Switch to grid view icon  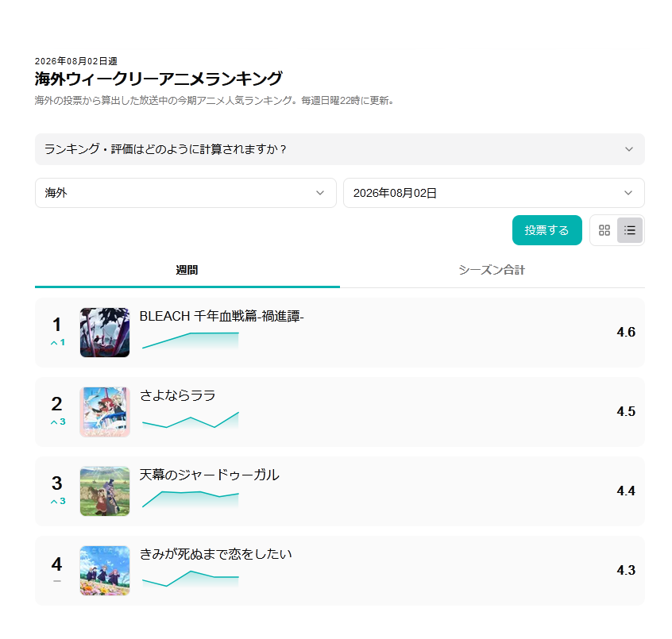coord(604,230)
